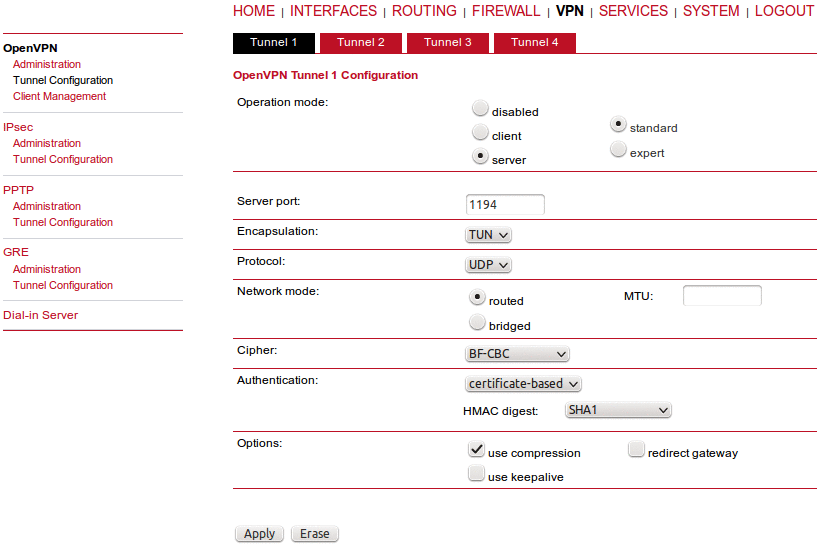The height and width of the screenshot is (545, 817).
Task: Click the Operation mode label
Action: click(x=283, y=102)
